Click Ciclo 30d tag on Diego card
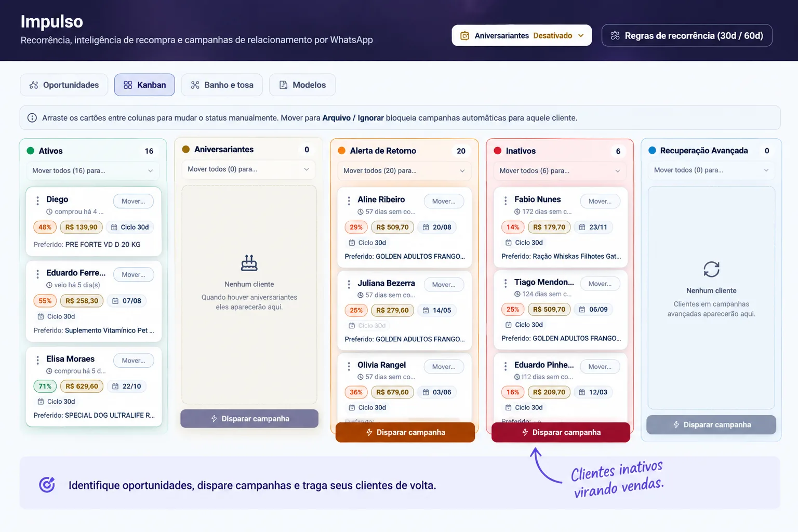This screenshot has height=532, width=798. coord(130,227)
